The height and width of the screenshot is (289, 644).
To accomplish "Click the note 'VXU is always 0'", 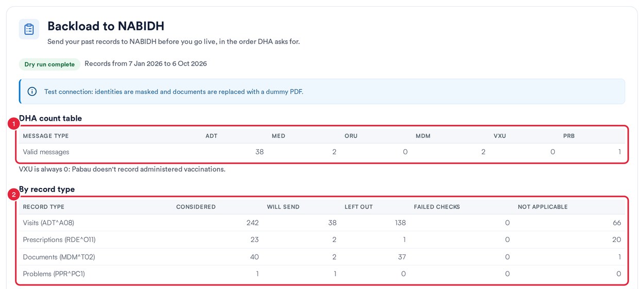I will tap(122, 169).
